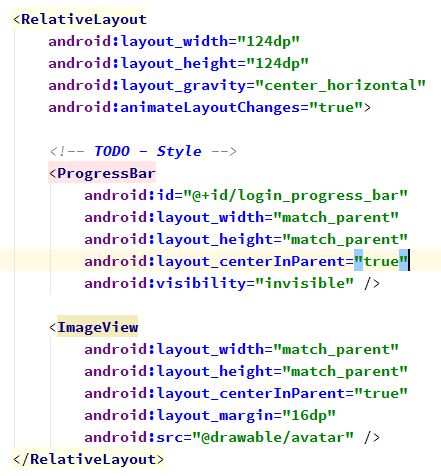Screen dimensions: 441x476
Task: Click the ImageView tag name
Action: click(98, 327)
